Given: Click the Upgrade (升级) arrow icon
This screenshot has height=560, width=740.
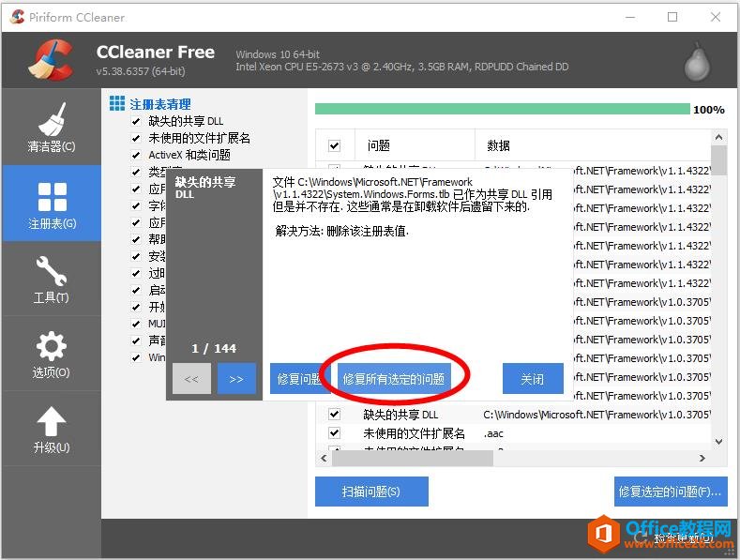Looking at the screenshot, I should tap(51, 429).
